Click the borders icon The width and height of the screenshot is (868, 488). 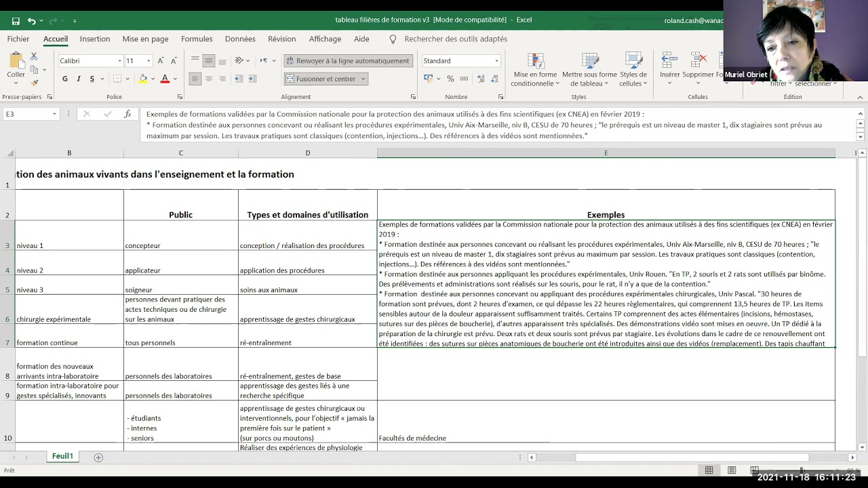click(117, 79)
